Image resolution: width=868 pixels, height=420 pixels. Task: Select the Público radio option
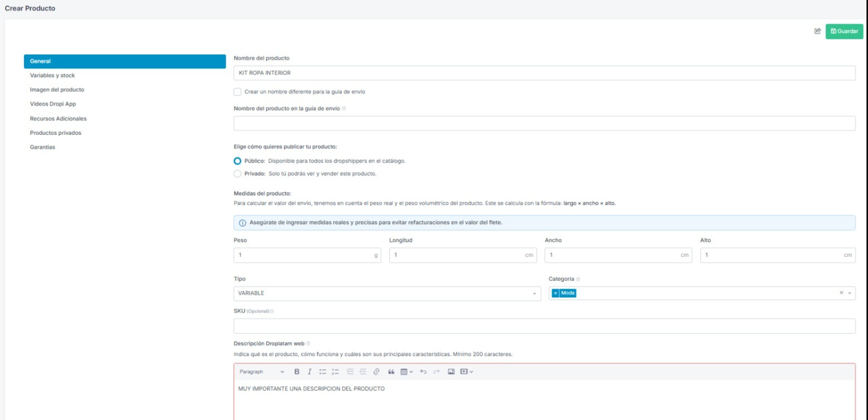pyautogui.click(x=238, y=161)
